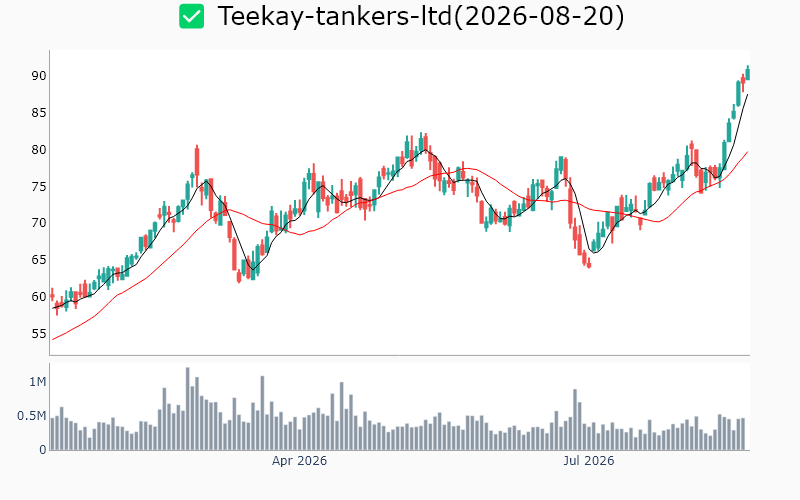Viewport: 800px width, 500px height.
Task: Click the Teekay-tankers-ltd chart title
Action: click(x=421, y=16)
